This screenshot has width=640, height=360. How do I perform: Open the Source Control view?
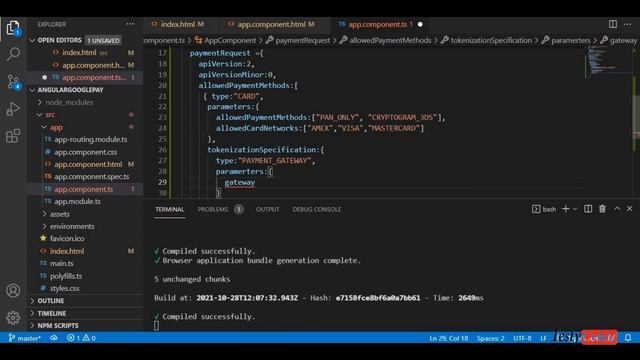[13, 82]
